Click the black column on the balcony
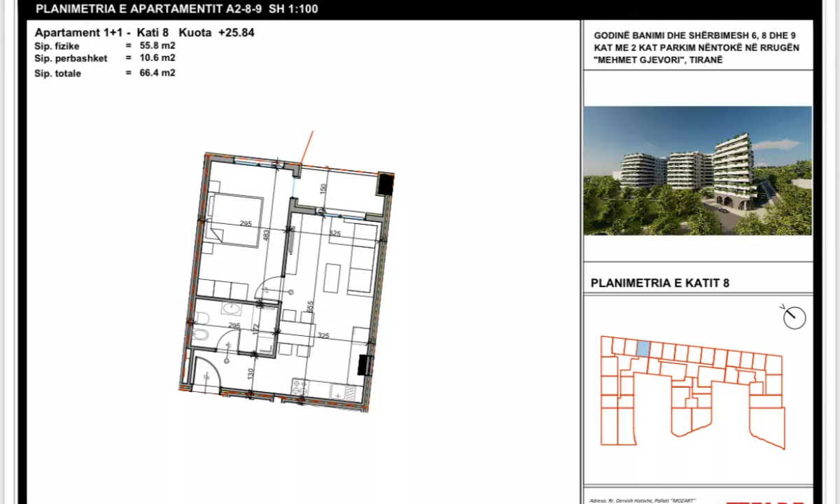This screenshot has width=840, height=504. (x=385, y=184)
